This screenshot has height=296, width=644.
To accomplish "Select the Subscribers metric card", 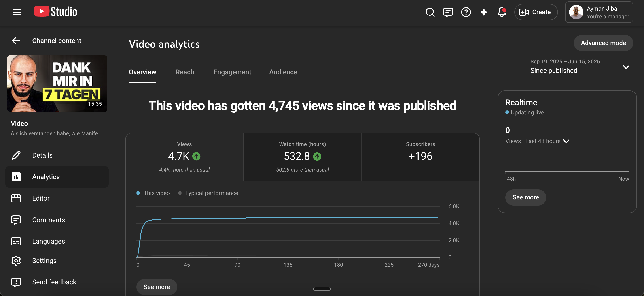I will pyautogui.click(x=420, y=157).
